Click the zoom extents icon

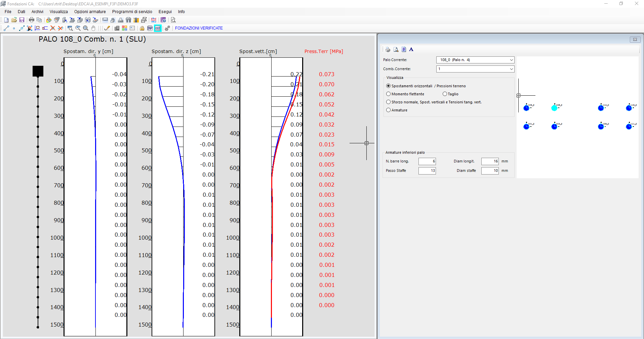[x=86, y=28]
